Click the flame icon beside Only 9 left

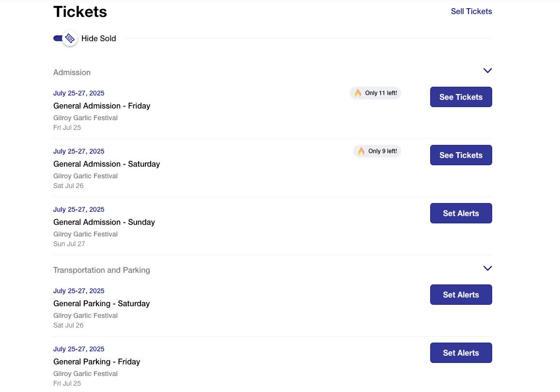[361, 151]
